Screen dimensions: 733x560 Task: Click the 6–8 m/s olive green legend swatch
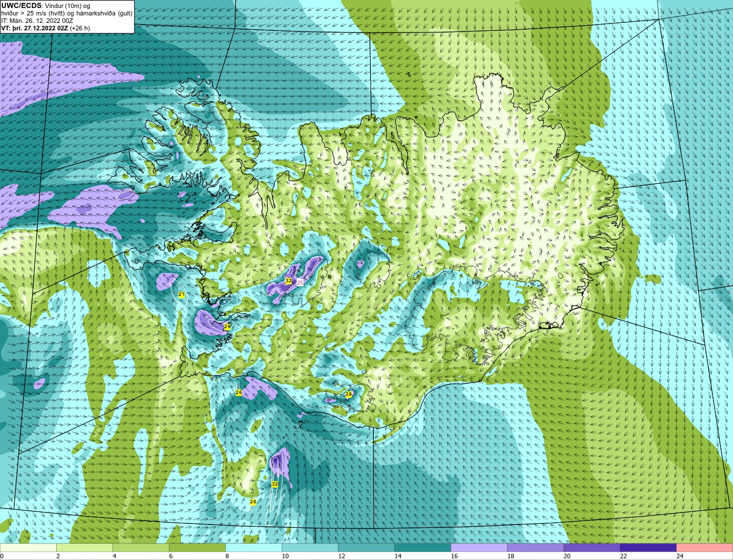tap(198, 547)
